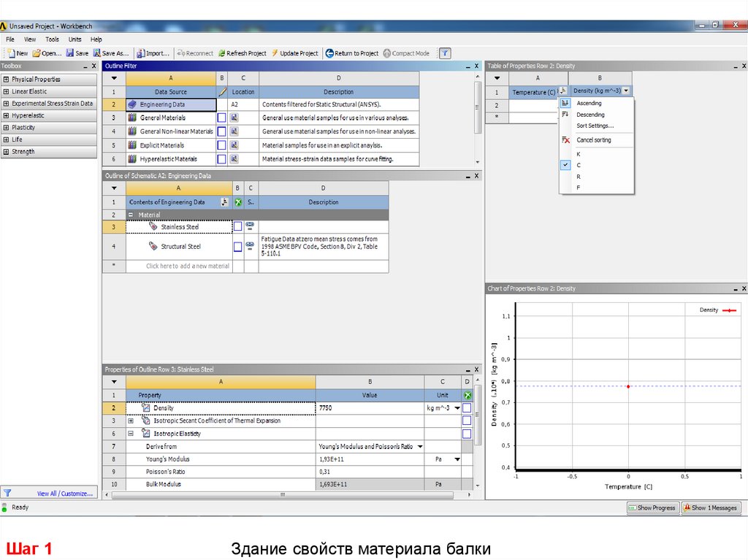Open the Derive from dropdown
The height and width of the screenshot is (560, 748).
pos(420,446)
